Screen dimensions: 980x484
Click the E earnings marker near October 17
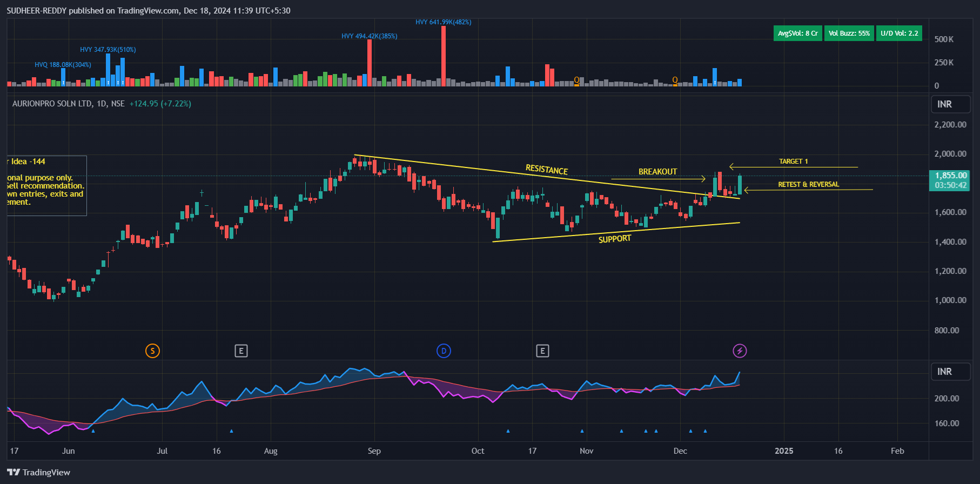point(542,351)
